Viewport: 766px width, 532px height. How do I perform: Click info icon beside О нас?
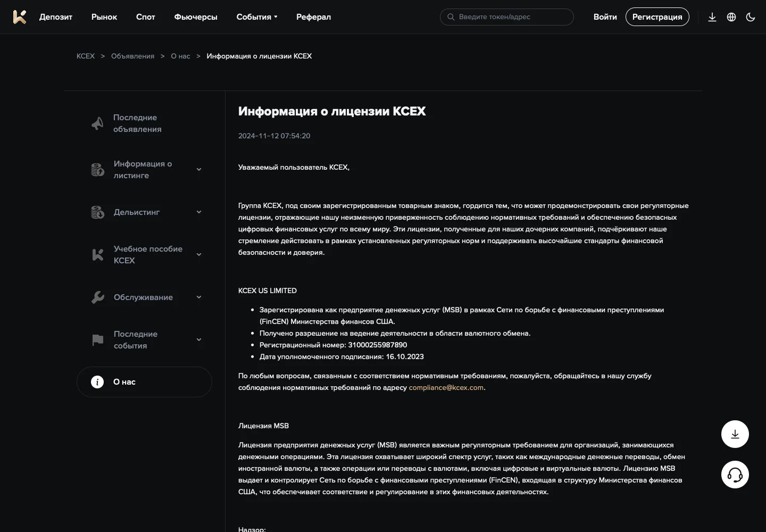click(x=97, y=382)
